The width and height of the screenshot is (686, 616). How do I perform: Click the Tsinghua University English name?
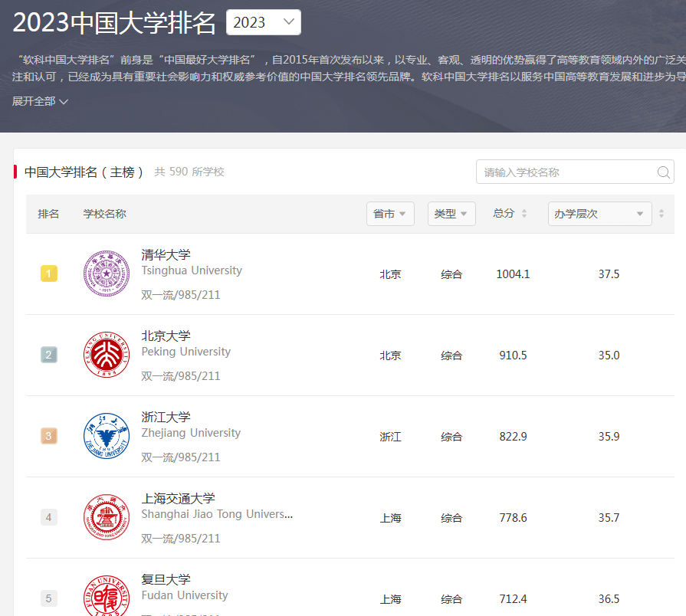coord(192,270)
